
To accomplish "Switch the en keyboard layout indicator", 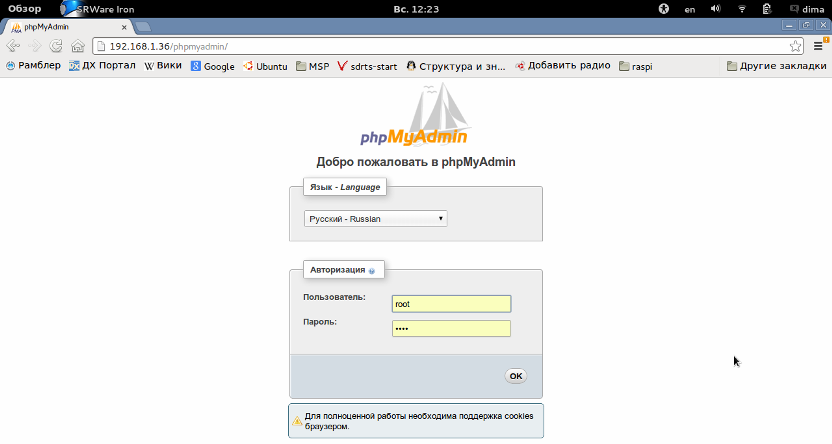I will click(690, 9).
